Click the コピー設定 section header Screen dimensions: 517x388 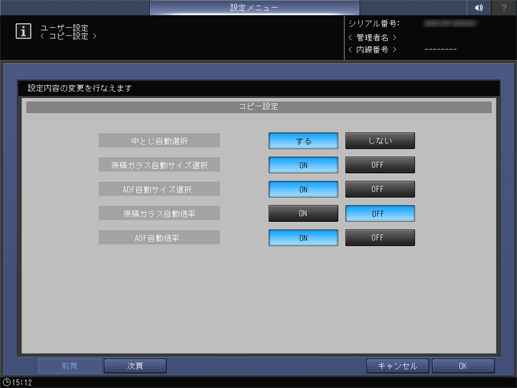pos(259,107)
